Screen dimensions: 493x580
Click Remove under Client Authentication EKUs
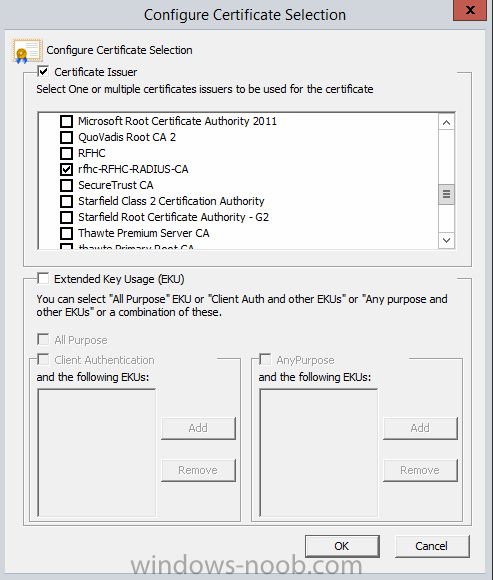tap(198, 471)
